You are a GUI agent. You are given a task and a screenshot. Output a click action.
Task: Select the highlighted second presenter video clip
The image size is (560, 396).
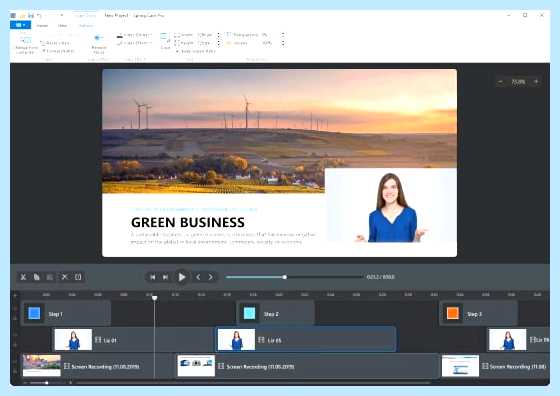tap(306, 340)
